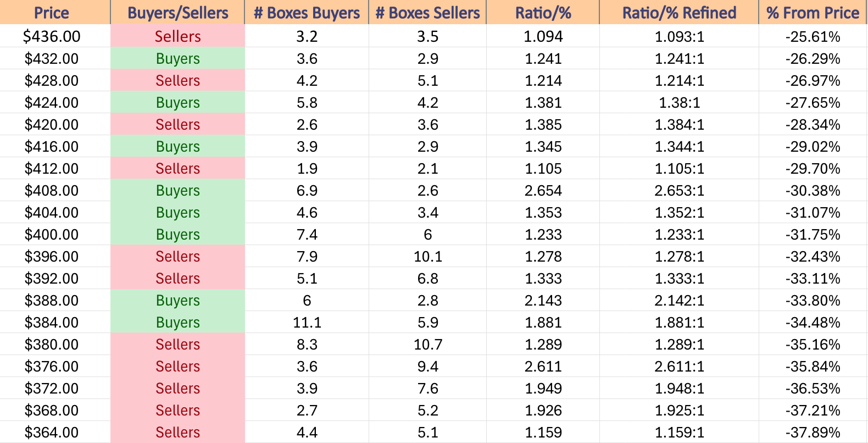The height and width of the screenshot is (443, 868).
Task: Click the Ratio/% Refined column header
Action: 679,12
